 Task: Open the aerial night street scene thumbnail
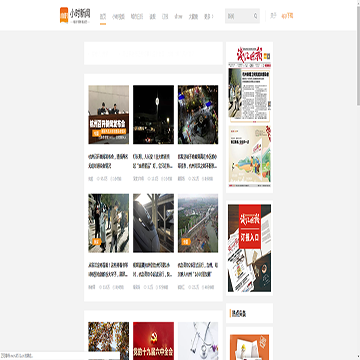[198, 115]
